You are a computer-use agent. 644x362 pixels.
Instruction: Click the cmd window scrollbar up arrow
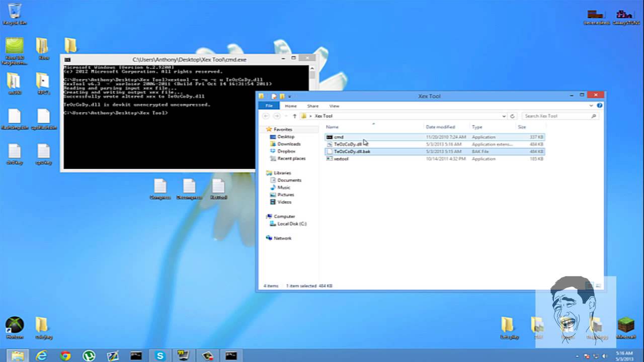312,67
